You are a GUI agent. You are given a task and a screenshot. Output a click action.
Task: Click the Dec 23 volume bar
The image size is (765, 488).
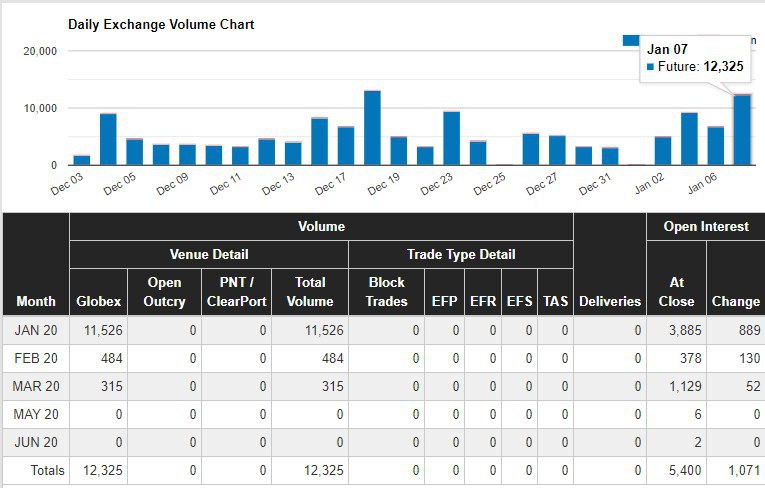pos(451,138)
